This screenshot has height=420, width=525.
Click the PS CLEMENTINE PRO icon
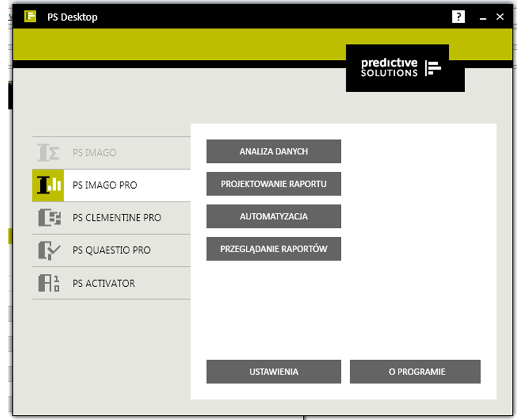pos(49,217)
